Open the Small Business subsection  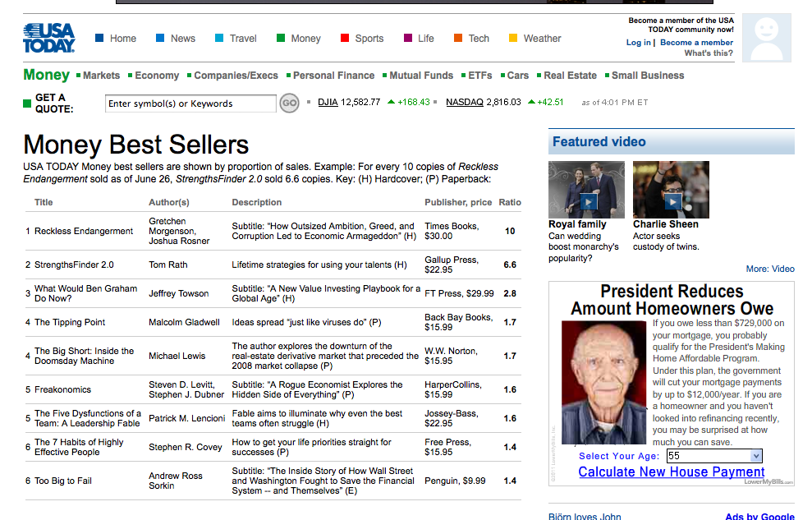click(648, 76)
